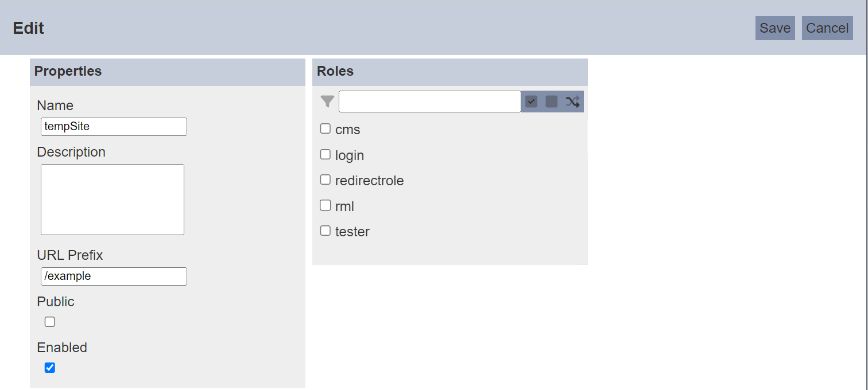Click the Properties panel header
Screen dimensions: 868x390
tap(168, 72)
